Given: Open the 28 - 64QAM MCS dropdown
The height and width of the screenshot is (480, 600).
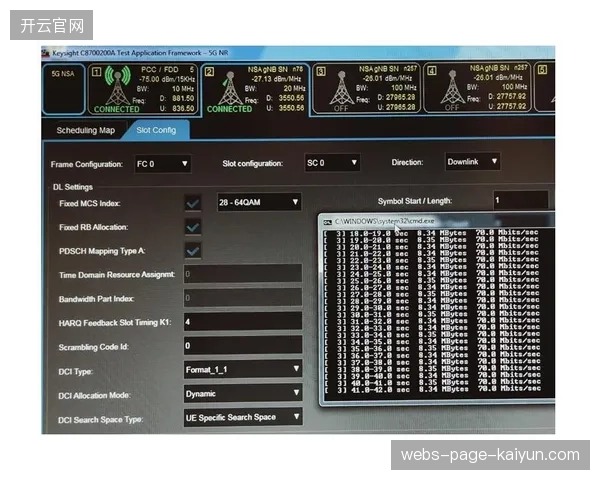Looking at the screenshot, I should point(259,202).
